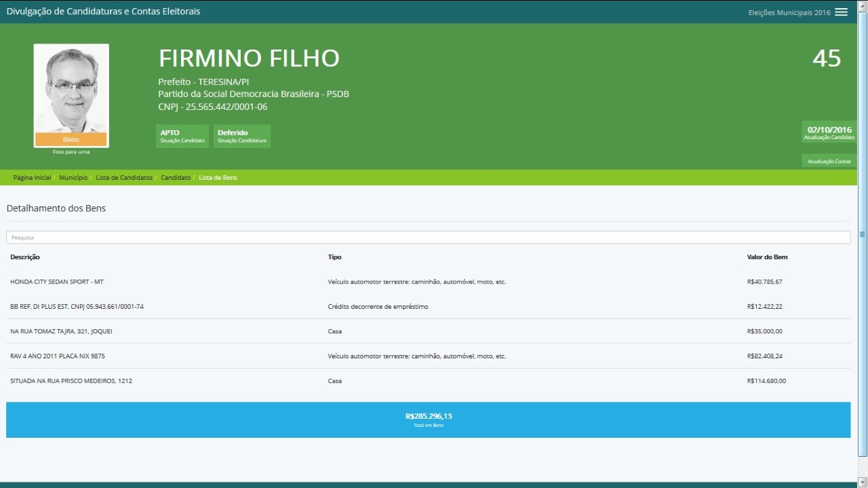
Task: Click value R$35.000,00
Action: tap(764, 331)
